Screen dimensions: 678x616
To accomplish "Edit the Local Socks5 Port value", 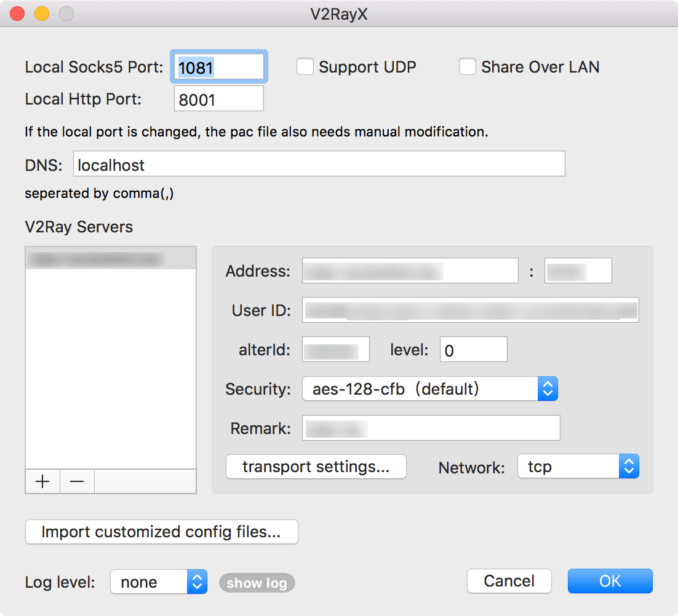I will (218, 66).
